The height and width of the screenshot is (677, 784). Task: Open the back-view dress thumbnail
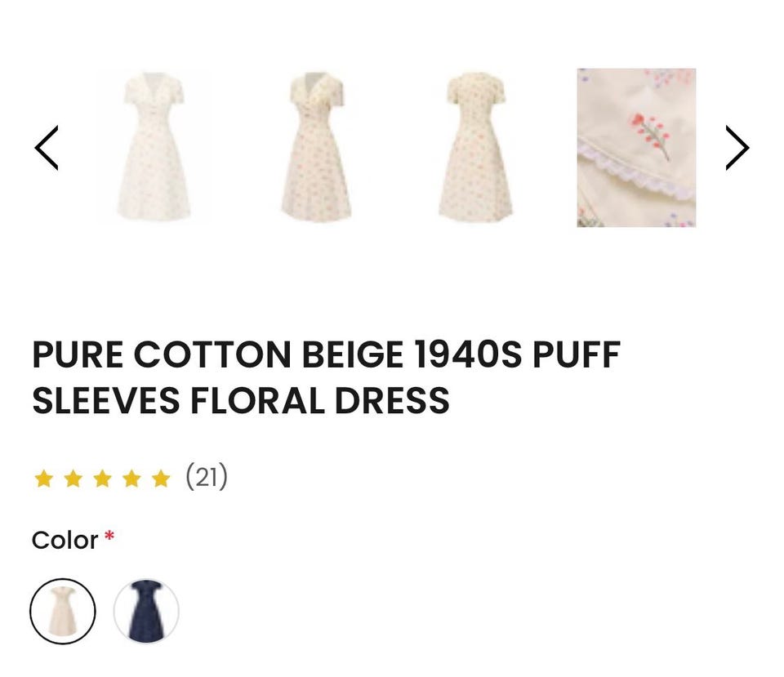(475, 147)
